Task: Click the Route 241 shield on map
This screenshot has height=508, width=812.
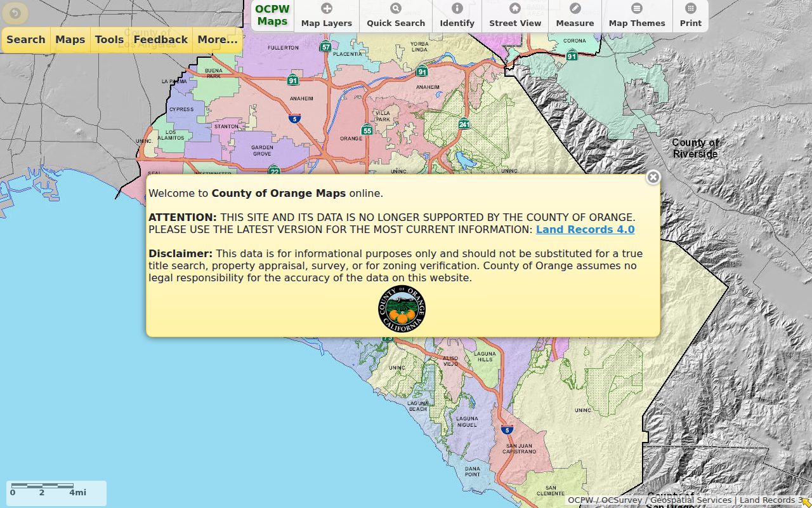Action: [464, 124]
